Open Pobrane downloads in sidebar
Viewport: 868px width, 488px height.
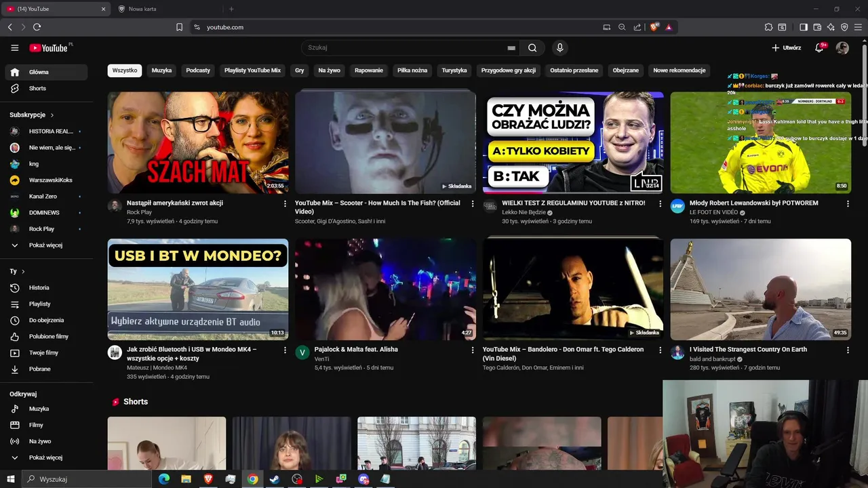coord(46,369)
